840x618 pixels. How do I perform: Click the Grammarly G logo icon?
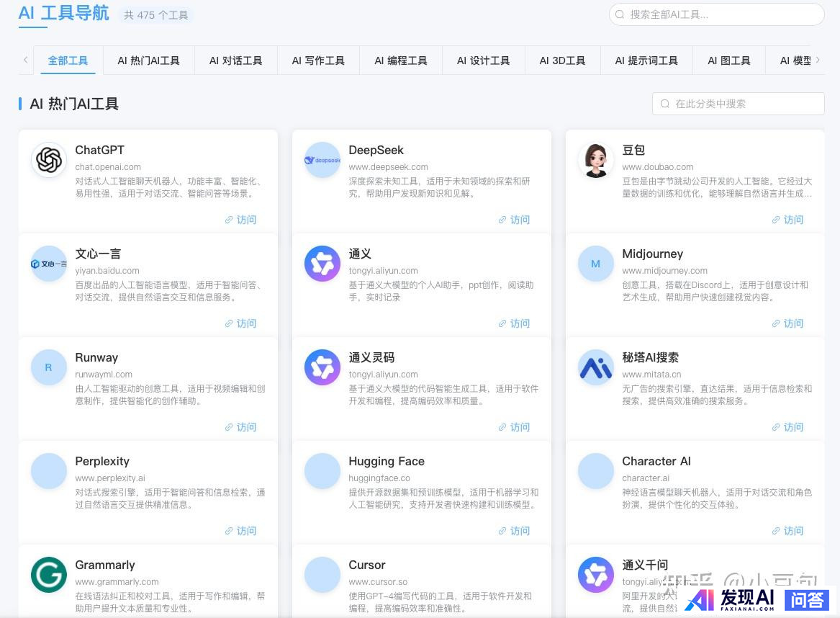(x=49, y=575)
